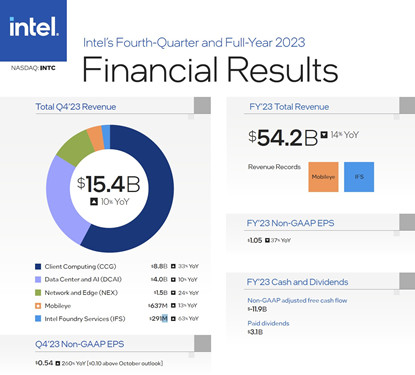Click the FY'23 Total Revenue heading
The height and width of the screenshot is (375, 415).
tap(289, 107)
